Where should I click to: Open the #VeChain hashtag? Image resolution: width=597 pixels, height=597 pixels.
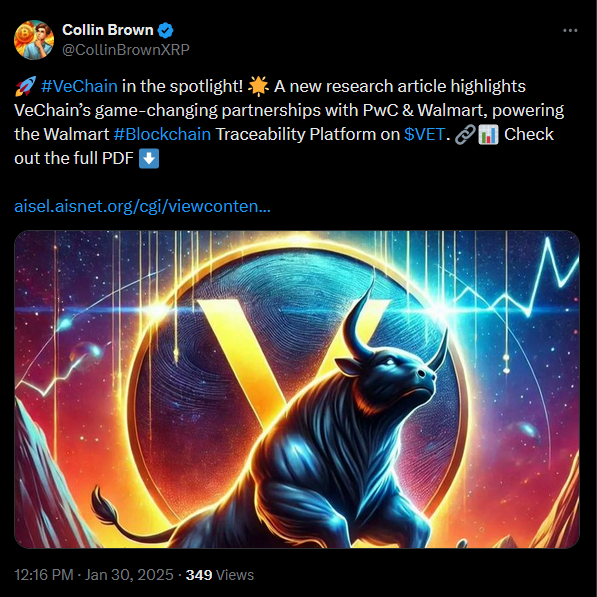79,86
